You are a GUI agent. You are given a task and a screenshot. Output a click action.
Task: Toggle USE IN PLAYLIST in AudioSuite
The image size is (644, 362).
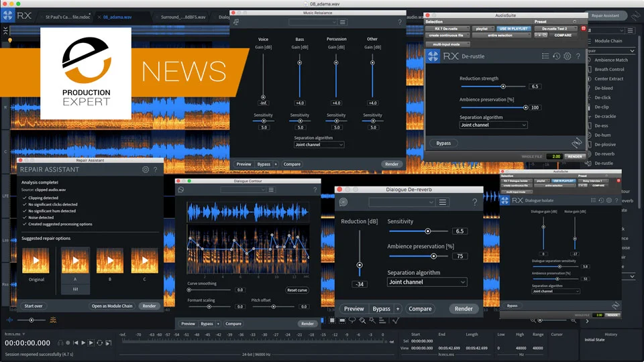click(513, 29)
